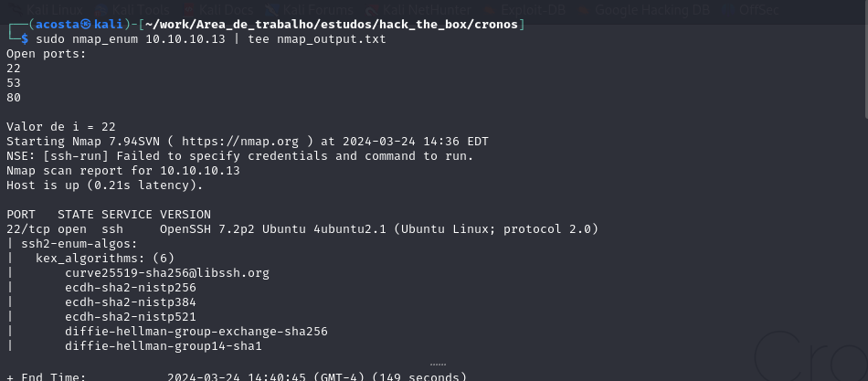Open the Kali Linux bookmark icon
Image resolution: width=868 pixels, height=381 pixels.
(x=16, y=9)
